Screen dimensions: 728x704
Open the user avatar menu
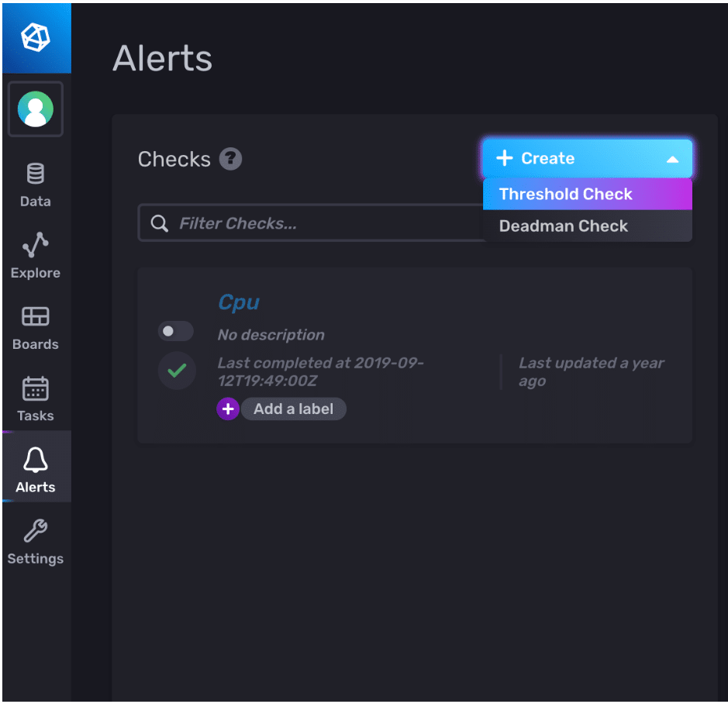35,109
